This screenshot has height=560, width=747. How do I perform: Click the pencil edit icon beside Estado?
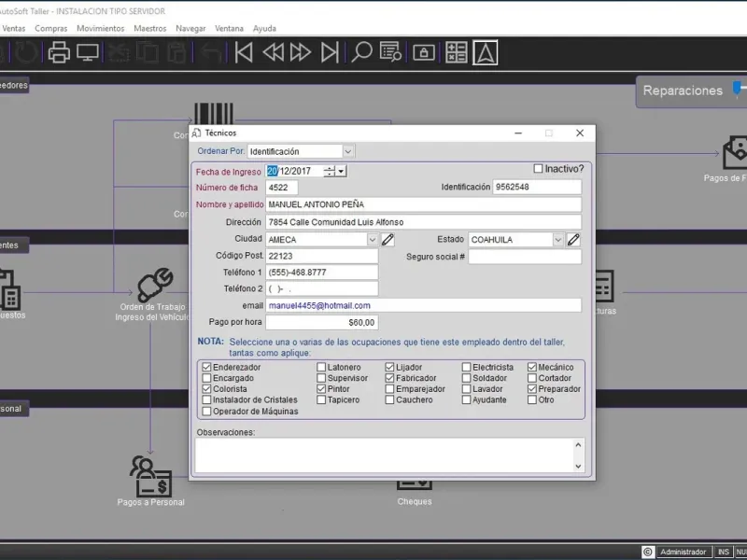pos(573,240)
